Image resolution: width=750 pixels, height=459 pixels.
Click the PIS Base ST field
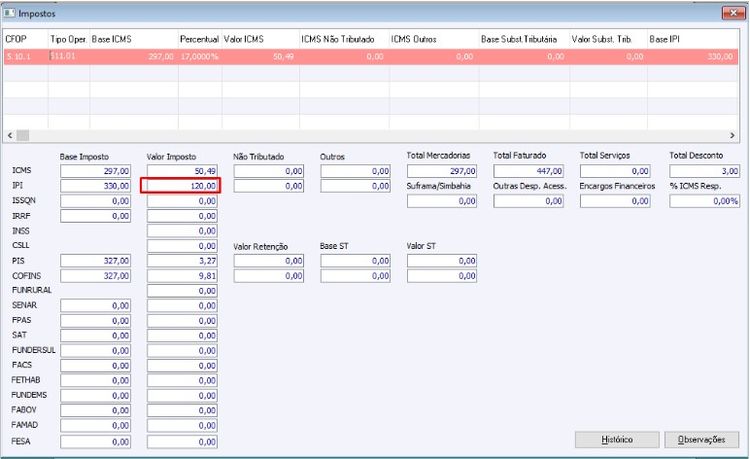click(355, 261)
